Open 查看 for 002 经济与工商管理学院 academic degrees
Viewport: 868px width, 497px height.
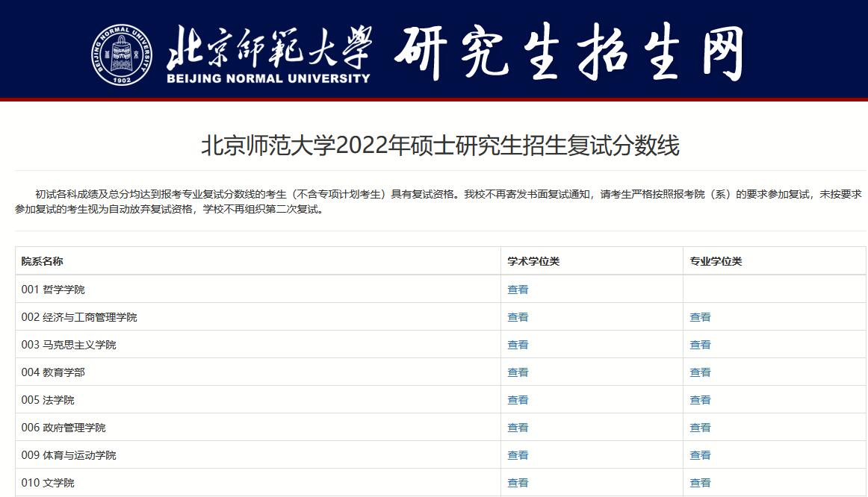tap(517, 316)
